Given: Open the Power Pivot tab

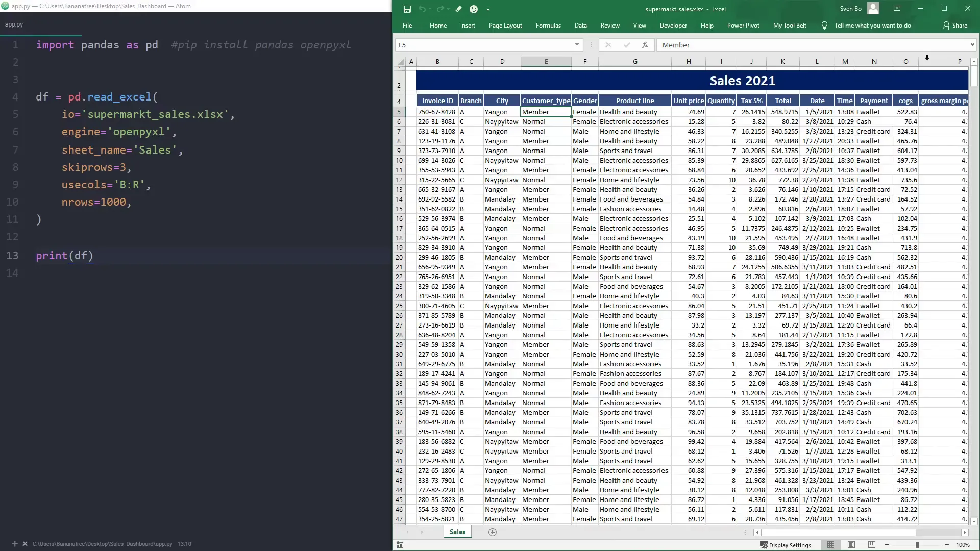Looking at the screenshot, I should click(743, 25).
